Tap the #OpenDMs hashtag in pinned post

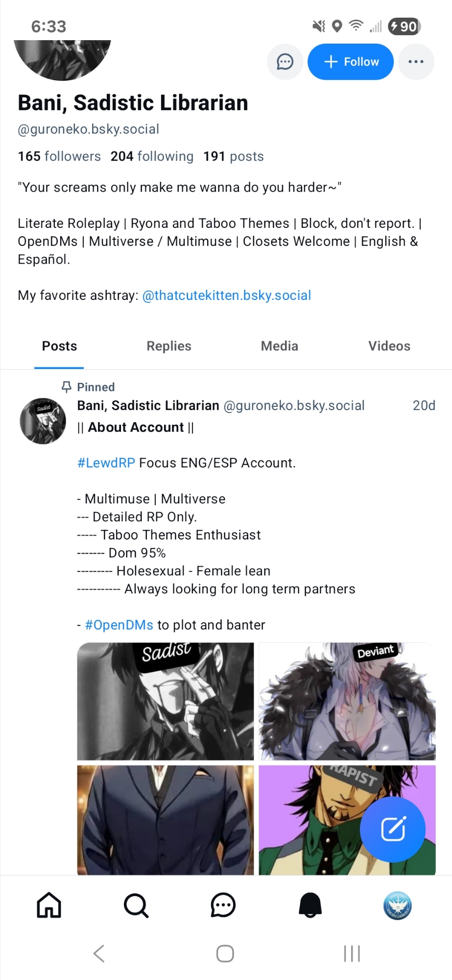[119, 625]
